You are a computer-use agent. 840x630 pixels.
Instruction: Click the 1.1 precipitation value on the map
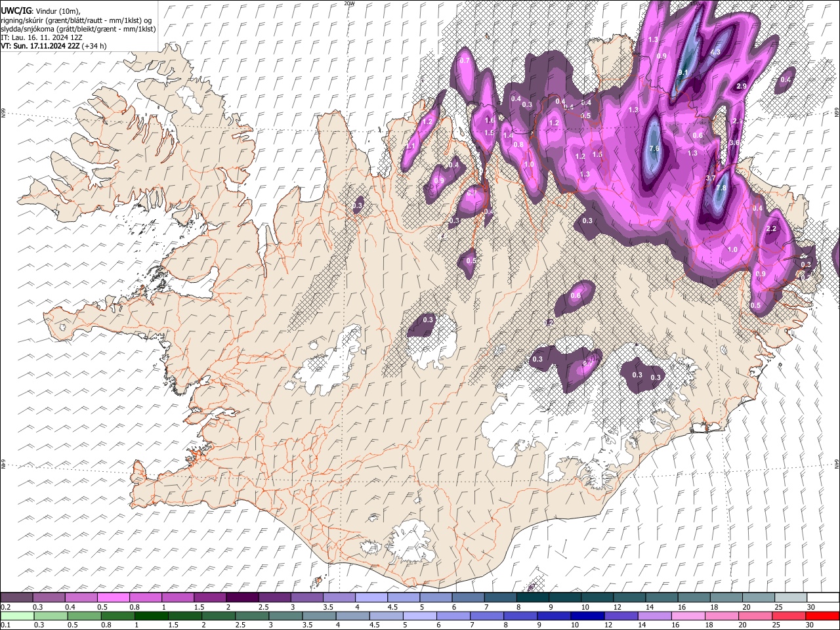tap(412, 146)
